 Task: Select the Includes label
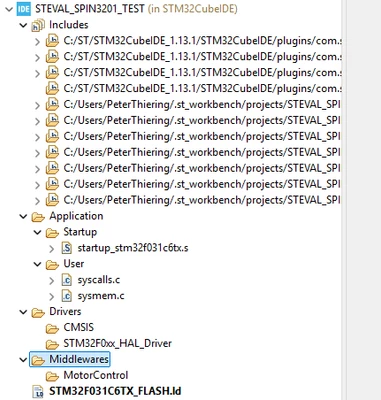tap(69, 25)
